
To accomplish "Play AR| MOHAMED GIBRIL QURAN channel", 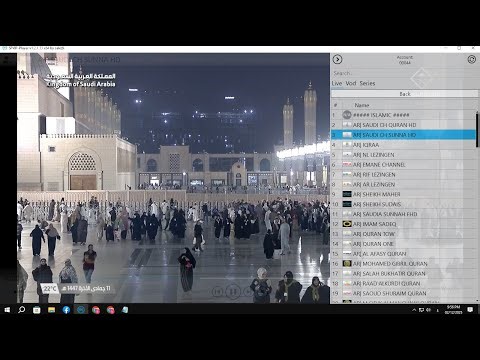I will tap(403, 264).
